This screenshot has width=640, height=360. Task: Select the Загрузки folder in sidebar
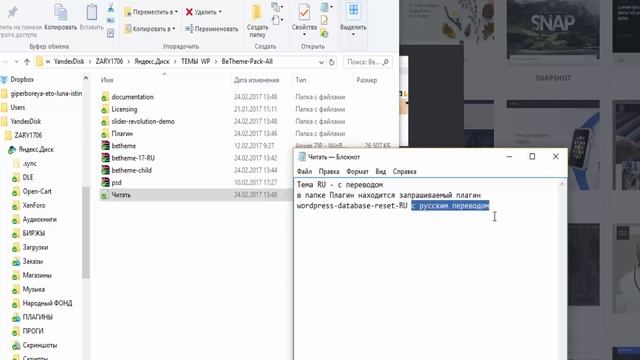[x=35, y=247]
